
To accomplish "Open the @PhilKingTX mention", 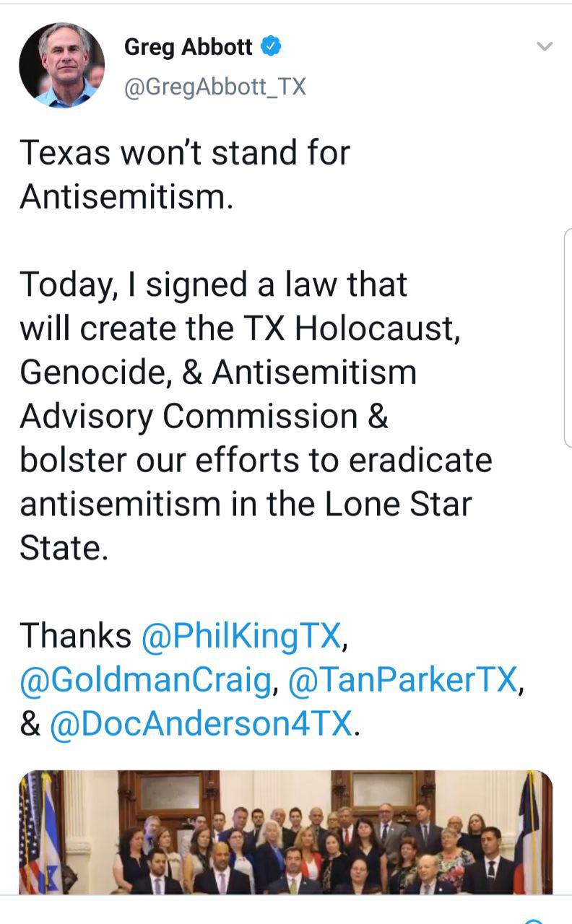I will tap(241, 636).
